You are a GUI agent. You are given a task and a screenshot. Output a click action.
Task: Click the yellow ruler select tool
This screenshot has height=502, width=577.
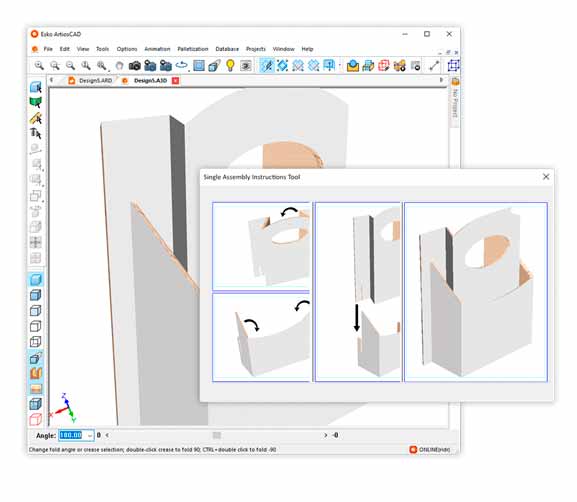click(36, 118)
